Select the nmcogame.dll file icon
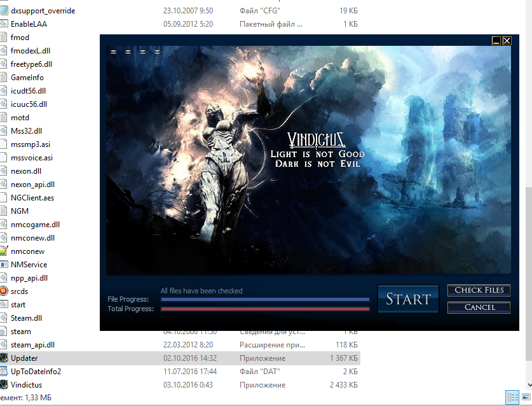 [x=4, y=224]
